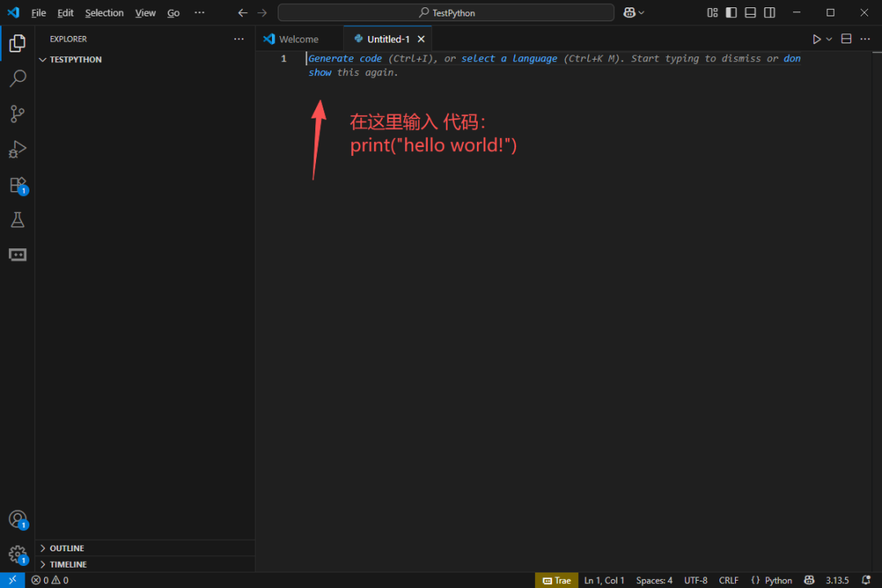Open the Edit menu
This screenshot has width=882, height=588.
coord(65,12)
